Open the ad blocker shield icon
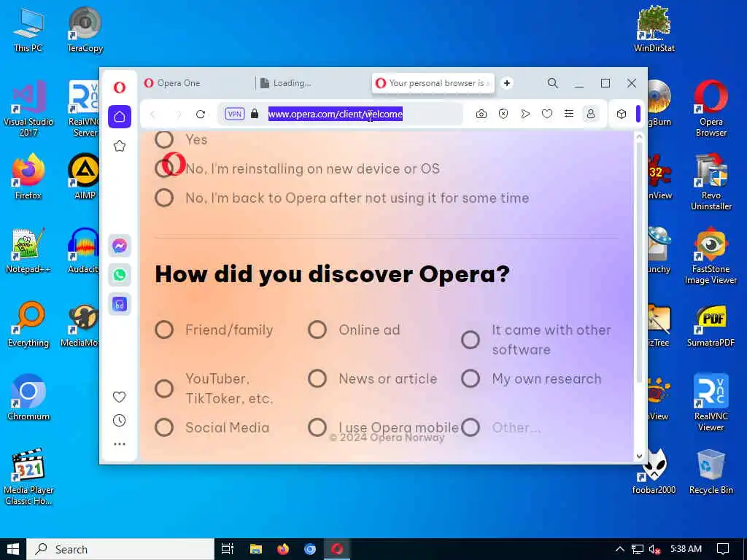This screenshot has width=747, height=560. pyautogui.click(x=503, y=114)
